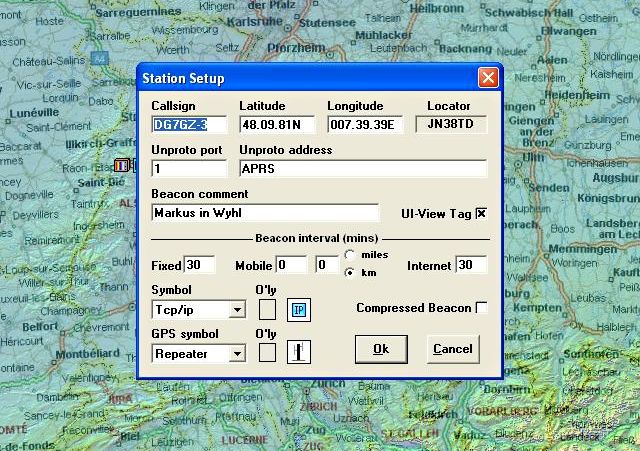Toggle the UI-View Tag checkbox
Viewport: 640px width, 451px height.
(481, 213)
